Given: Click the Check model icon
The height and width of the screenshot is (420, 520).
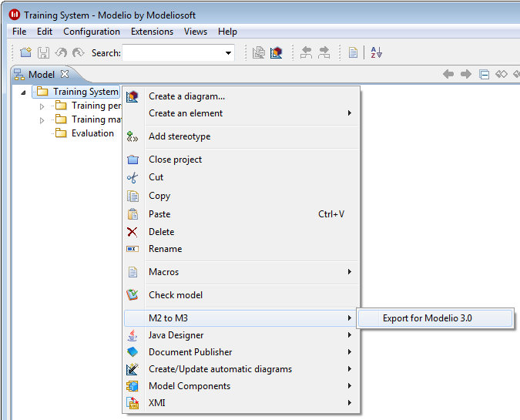Looking at the screenshot, I should tap(133, 295).
